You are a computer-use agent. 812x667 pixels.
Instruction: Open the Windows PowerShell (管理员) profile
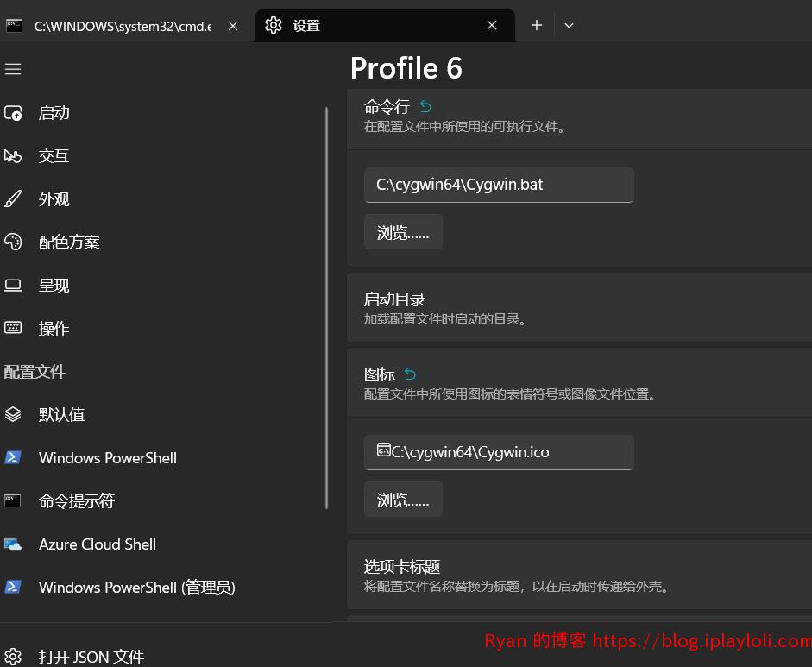pyautogui.click(x=161, y=587)
